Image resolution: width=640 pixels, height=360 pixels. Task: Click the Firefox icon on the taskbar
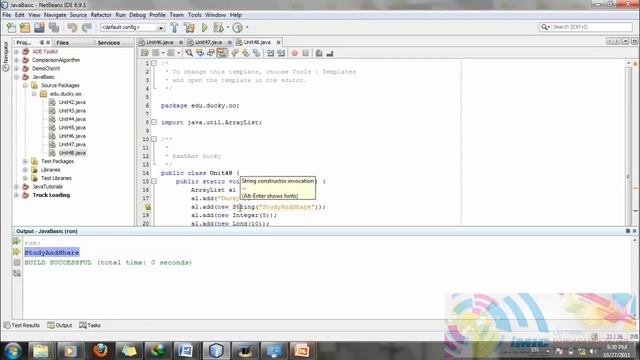[x=100, y=351]
